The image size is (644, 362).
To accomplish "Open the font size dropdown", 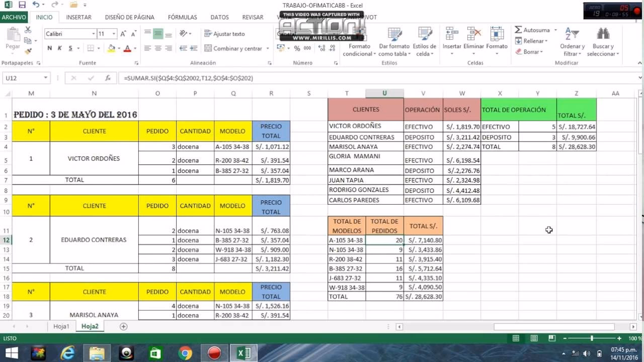I will click(114, 34).
